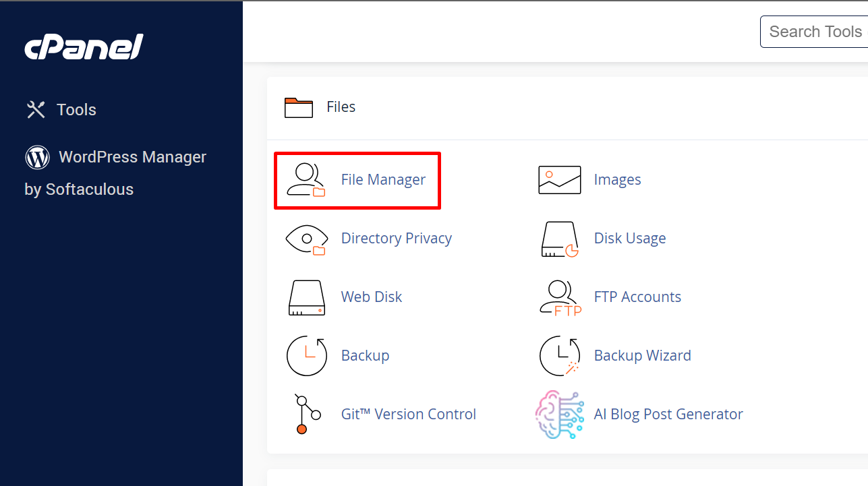Open Git Version Control link

pos(409,415)
